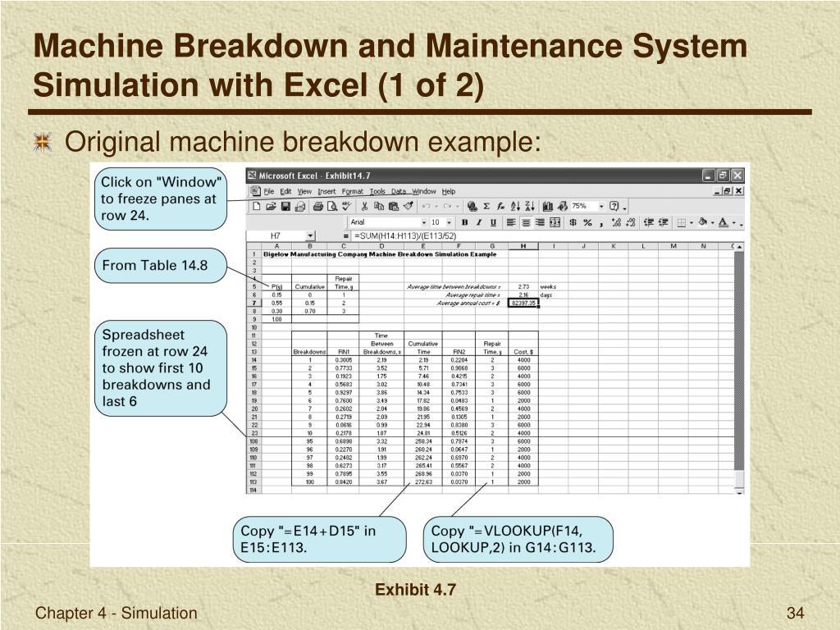Click Merge and Center icon

pyautogui.click(x=555, y=222)
